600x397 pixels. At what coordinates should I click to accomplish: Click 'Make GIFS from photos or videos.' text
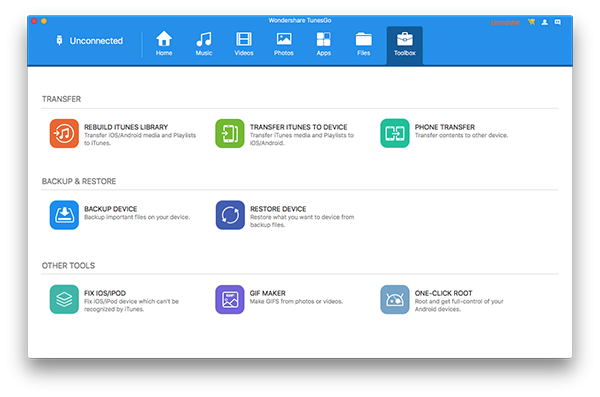point(296,302)
